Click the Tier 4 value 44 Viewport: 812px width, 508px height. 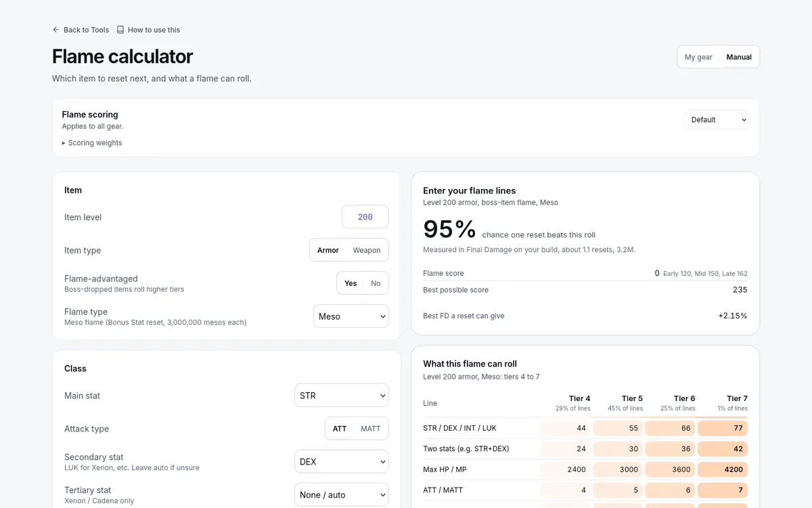pyautogui.click(x=566, y=428)
